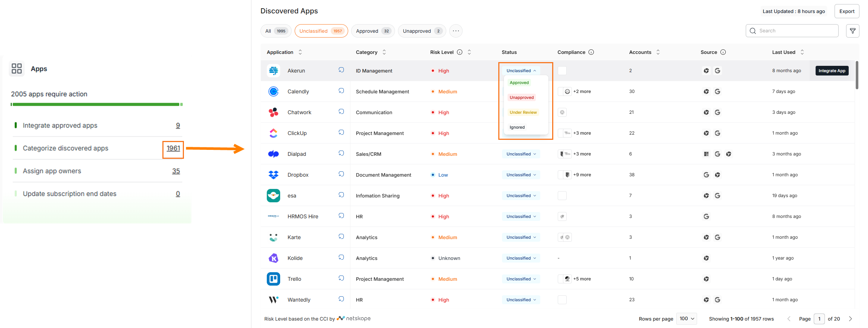Click the Chatwork app logo
Screen dimensions: 868x328
pos(273,112)
